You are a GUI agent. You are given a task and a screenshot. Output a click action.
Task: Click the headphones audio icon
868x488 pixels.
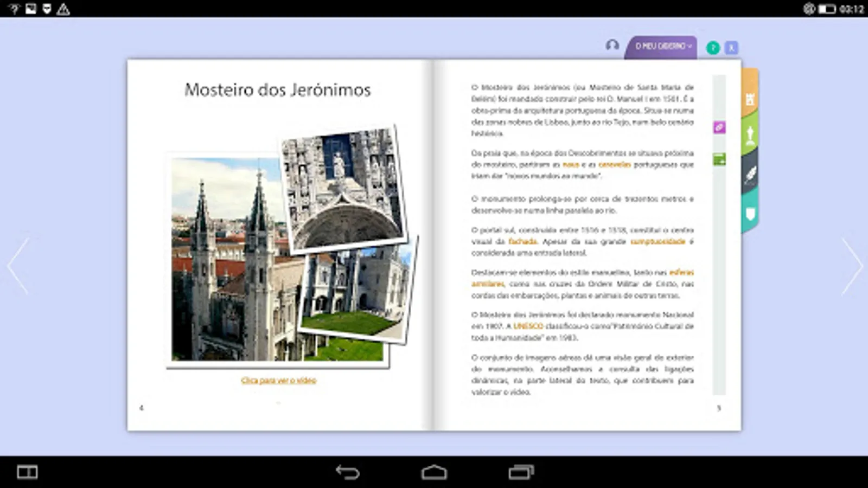[612, 46]
